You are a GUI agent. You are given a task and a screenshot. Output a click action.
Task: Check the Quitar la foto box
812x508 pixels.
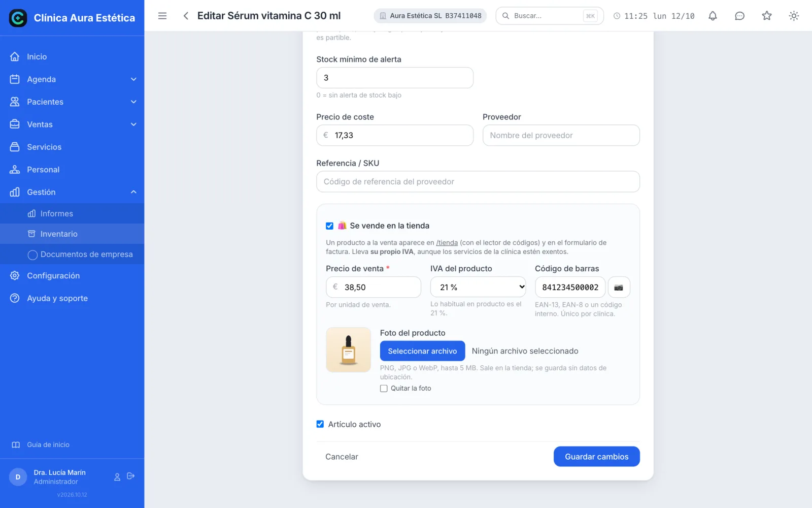[x=384, y=388]
